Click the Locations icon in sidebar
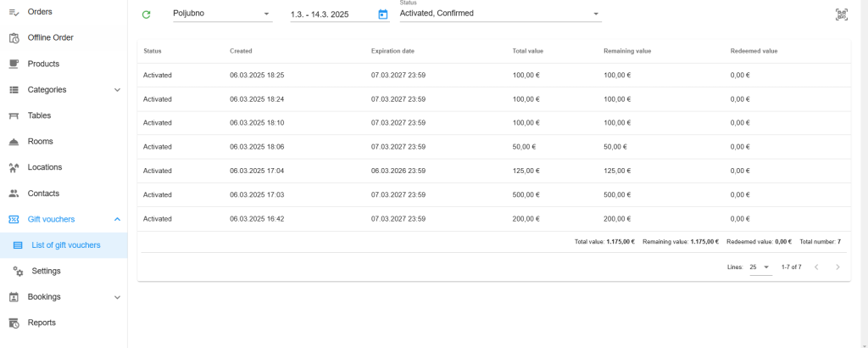The height and width of the screenshot is (348, 868). click(14, 167)
